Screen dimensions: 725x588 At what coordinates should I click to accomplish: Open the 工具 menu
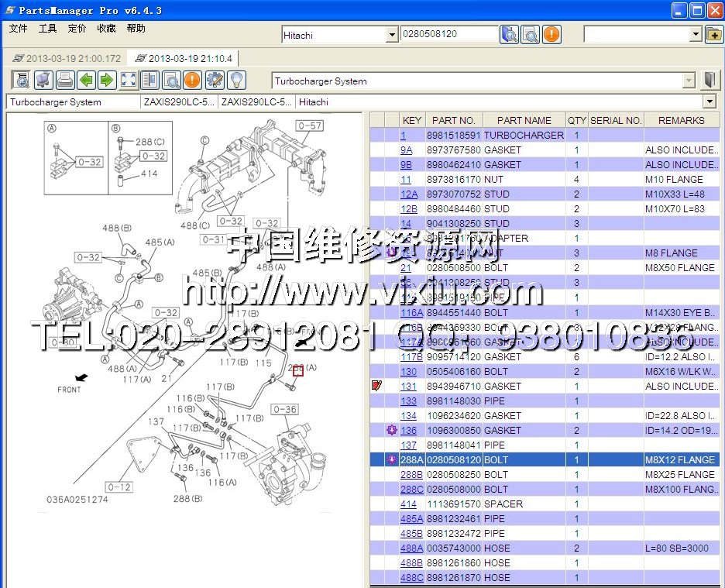coord(47,29)
